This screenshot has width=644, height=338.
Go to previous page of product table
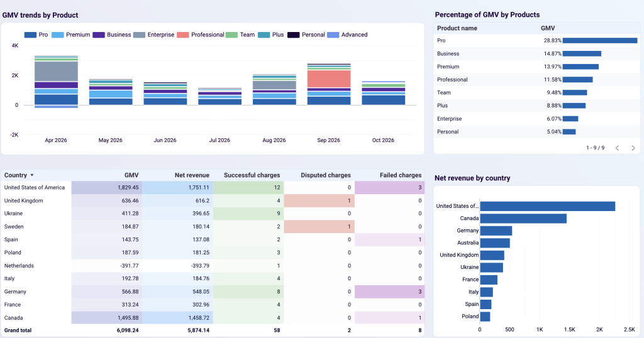(x=617, y=148)
